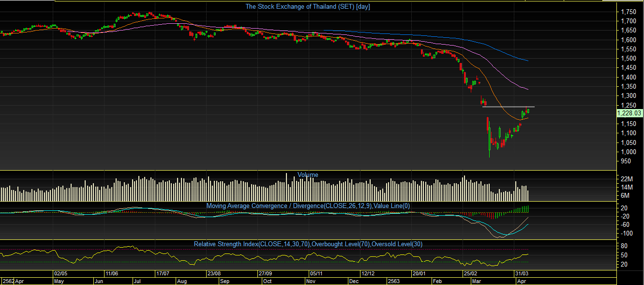Click the 31/03 date label on the time axis
This screenshot has width=644, height=285.
[x=521, y=273]
